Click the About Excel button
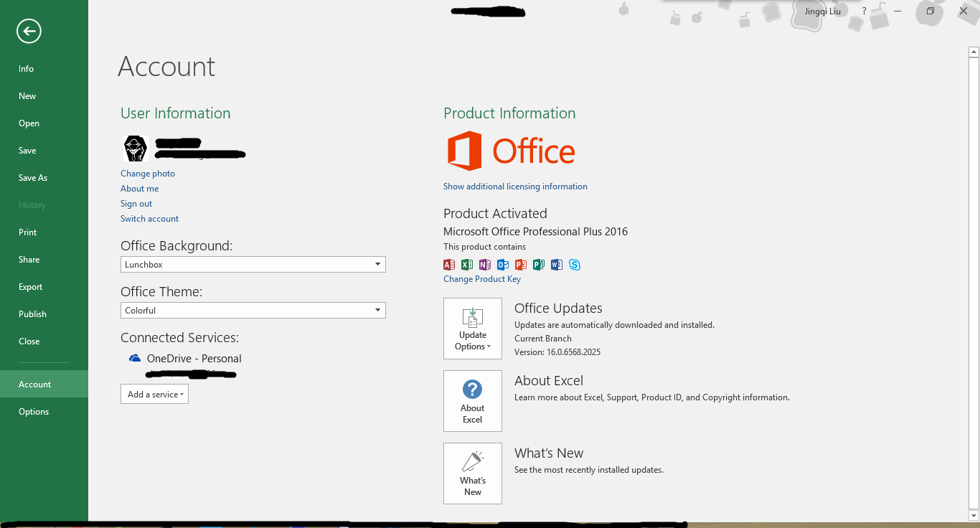This screenshot has width=980, height=528. pyautogui.click(x=473, y=401)
